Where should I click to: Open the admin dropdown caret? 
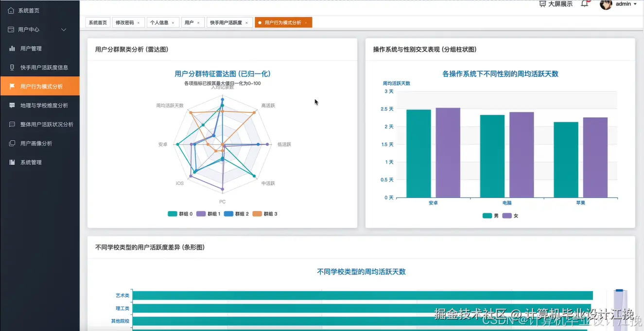tap(635, 4)
